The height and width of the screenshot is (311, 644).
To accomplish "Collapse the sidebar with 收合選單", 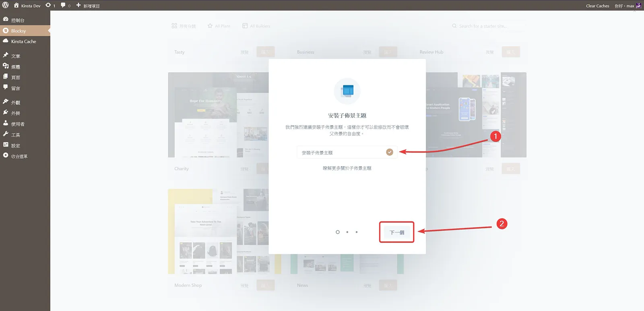I will click(x=25, y=156).
